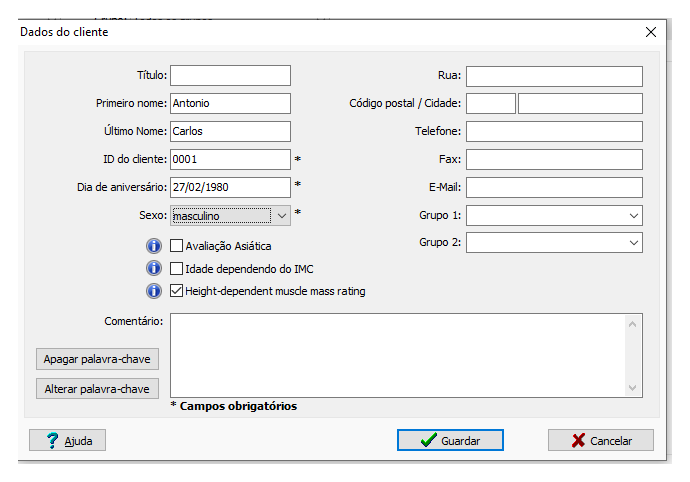Open info for Idade dependendo do IMC
690x482 pixels.
pyautogui.click(x=154, y=269)
